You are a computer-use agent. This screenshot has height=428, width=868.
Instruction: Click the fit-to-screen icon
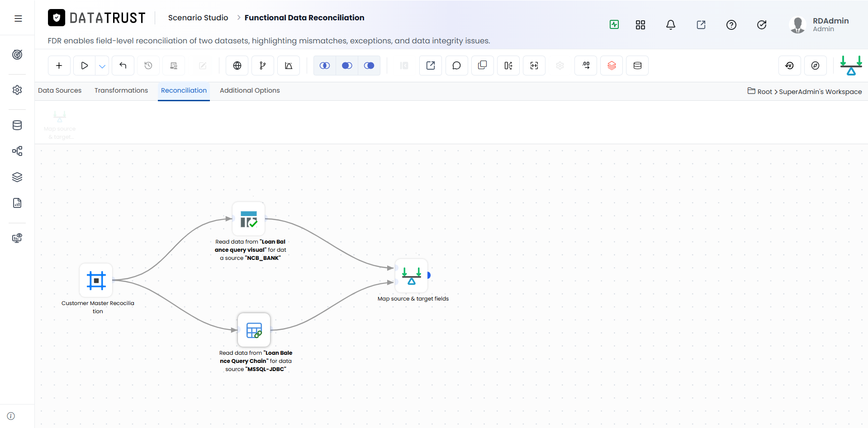534,66
